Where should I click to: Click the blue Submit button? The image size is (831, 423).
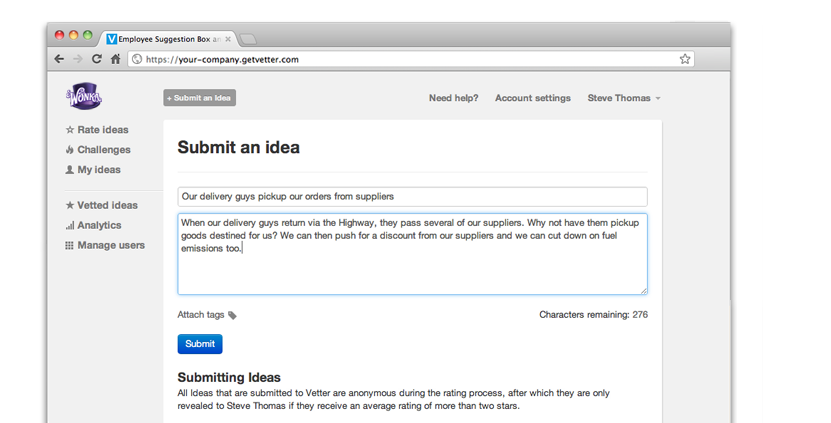pyautogui.click(x=200, y=344)
